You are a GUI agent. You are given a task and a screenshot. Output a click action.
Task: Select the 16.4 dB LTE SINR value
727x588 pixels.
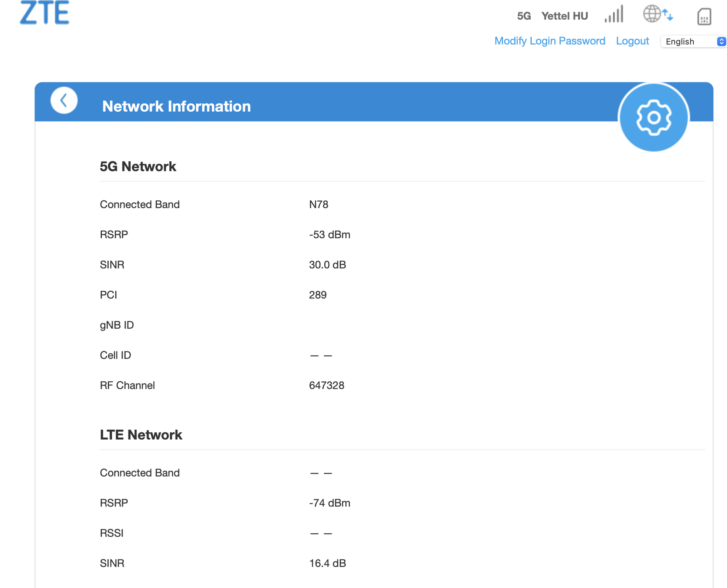328,563
